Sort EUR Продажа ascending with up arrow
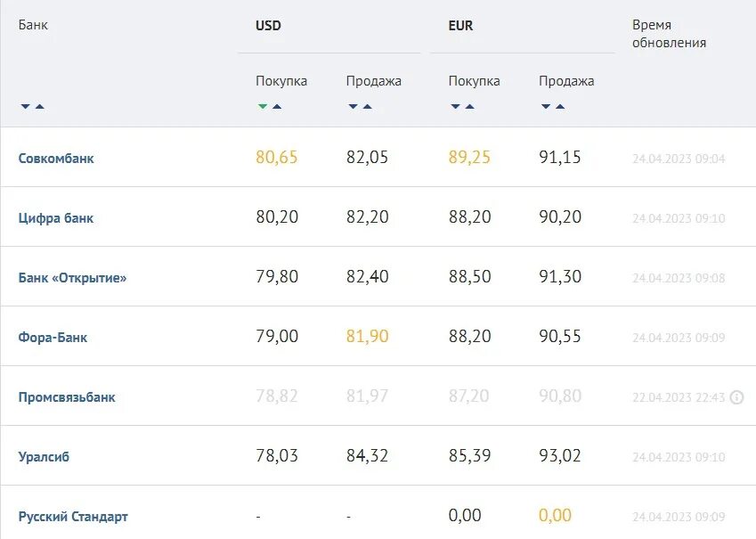Viewport: 756px width, 539px height. pyautogui.click(x=560, y=107)
